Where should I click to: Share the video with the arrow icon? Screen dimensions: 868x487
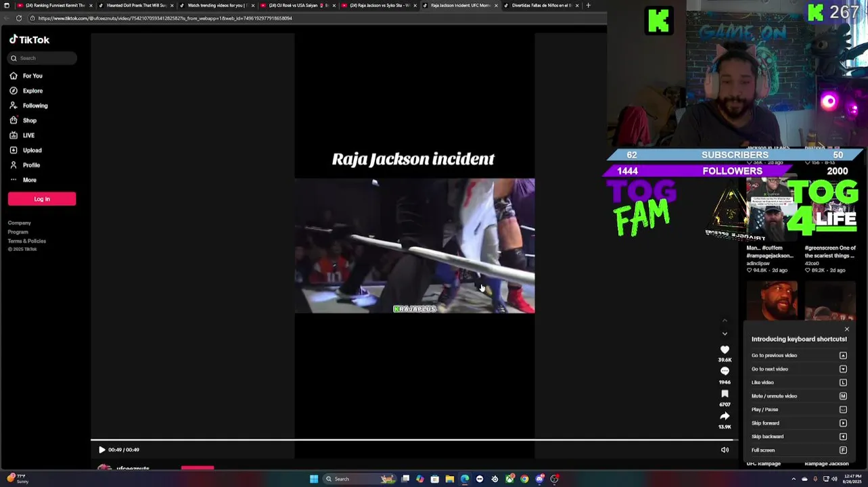725,416
